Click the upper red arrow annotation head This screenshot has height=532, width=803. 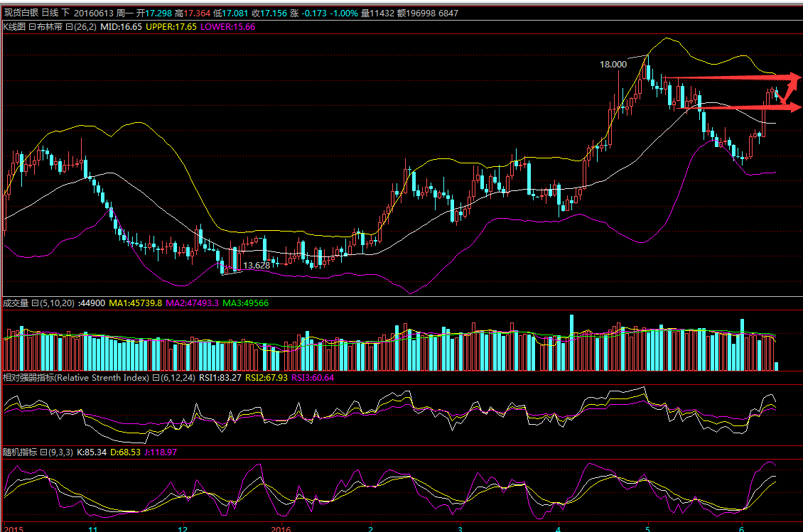point(796,76)
